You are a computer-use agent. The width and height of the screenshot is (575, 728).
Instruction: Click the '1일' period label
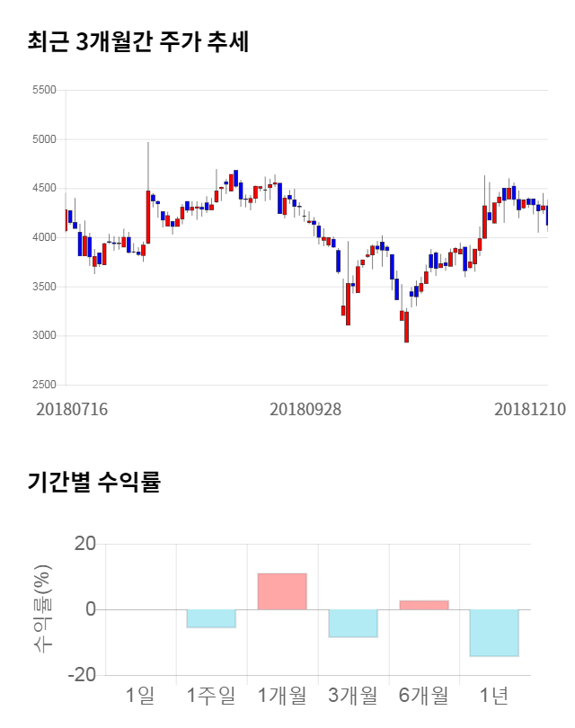tap(140, 695)
